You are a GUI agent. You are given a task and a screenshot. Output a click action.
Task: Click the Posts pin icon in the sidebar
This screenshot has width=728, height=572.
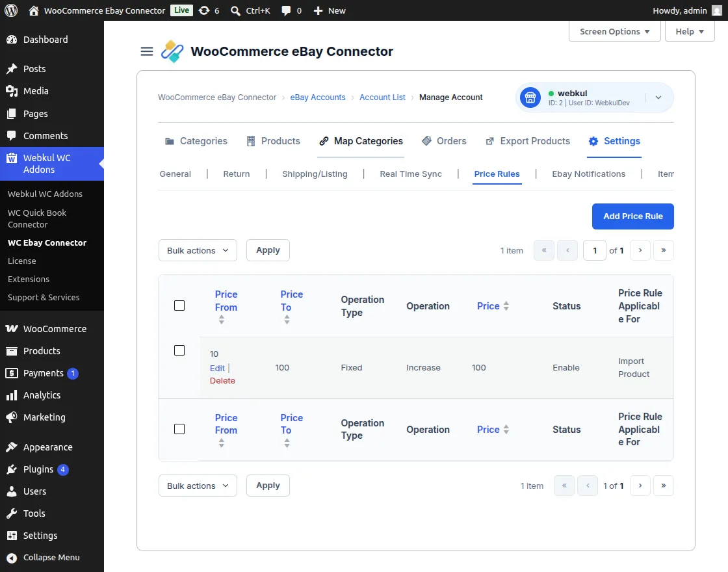12,69
